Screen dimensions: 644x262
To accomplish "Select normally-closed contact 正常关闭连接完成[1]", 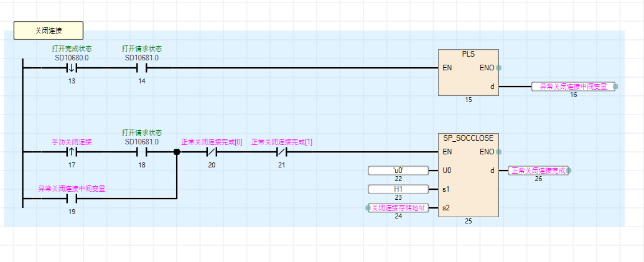I will (x=281, y=151).
